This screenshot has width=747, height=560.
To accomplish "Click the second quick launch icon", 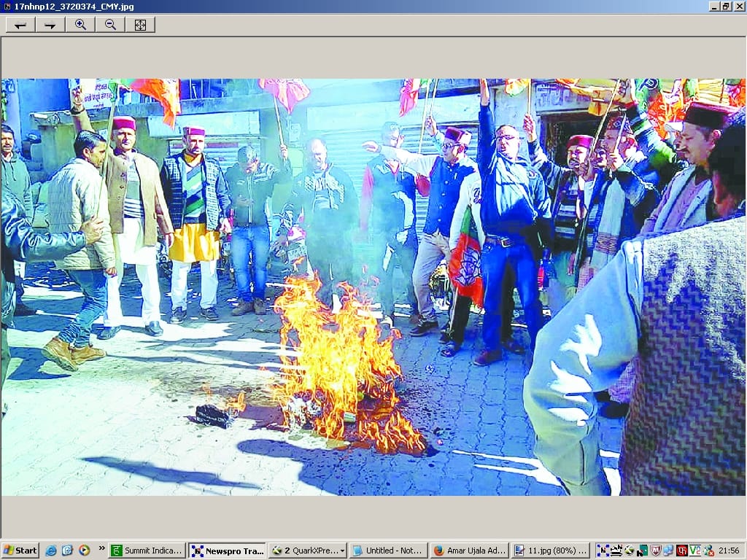I will (67, 551).
